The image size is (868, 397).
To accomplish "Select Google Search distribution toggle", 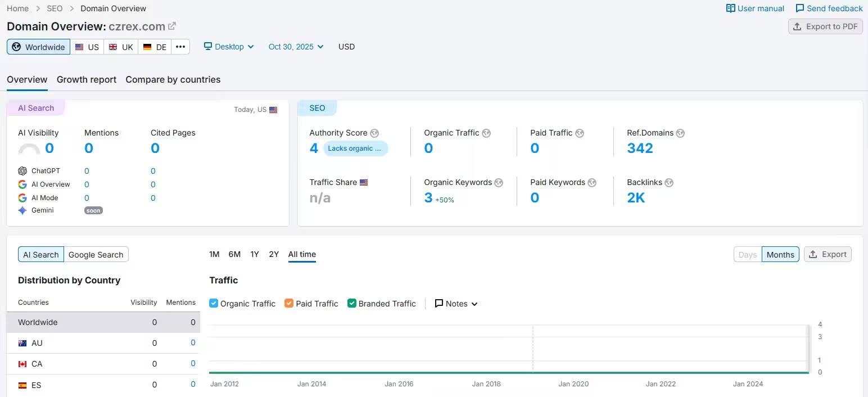I will point(96,254).
